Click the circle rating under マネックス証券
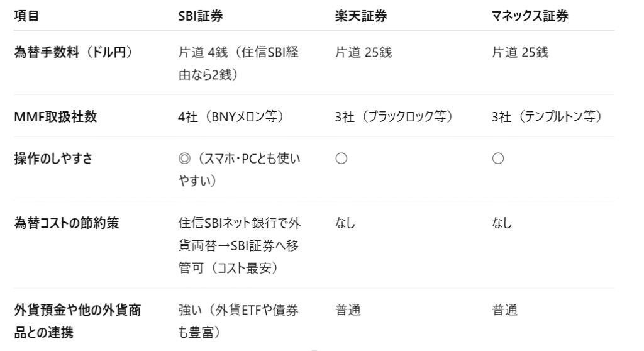The height and width of the screenshot is (351, 644). (498, 159)
